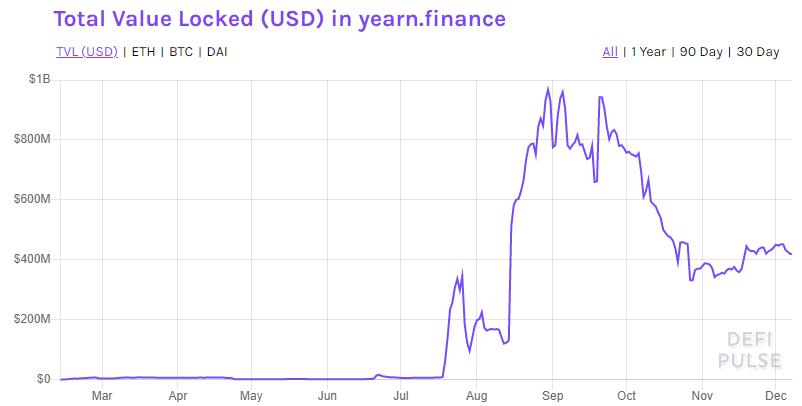The width and height of the screenshot is (802, 406).
Task: Click the Sep x-axis label
Action: point(552,395)
